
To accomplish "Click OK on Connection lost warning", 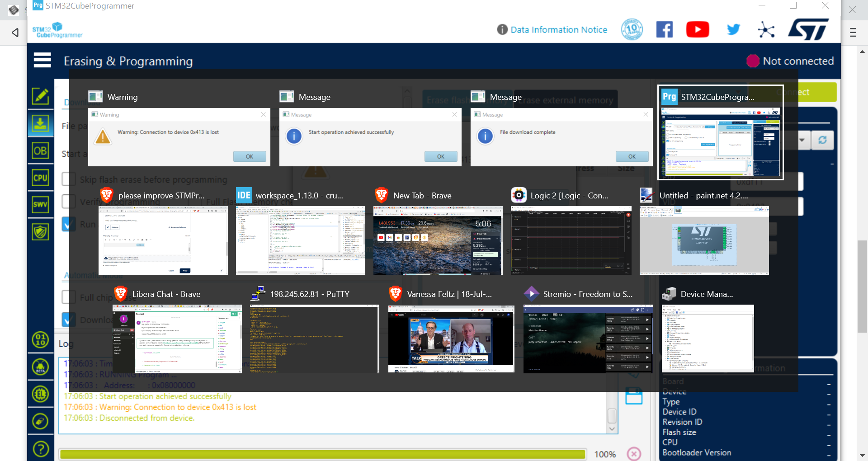I will click(x=250, y=156).
